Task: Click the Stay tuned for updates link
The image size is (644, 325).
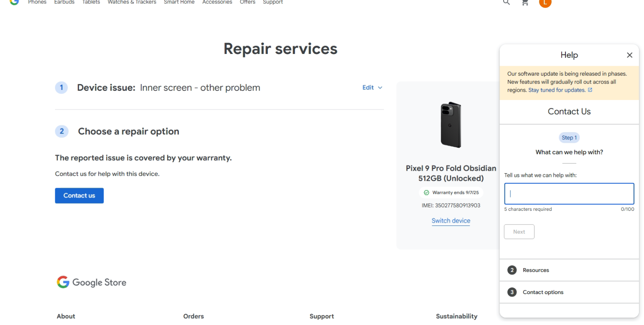Action: [557, 90]
